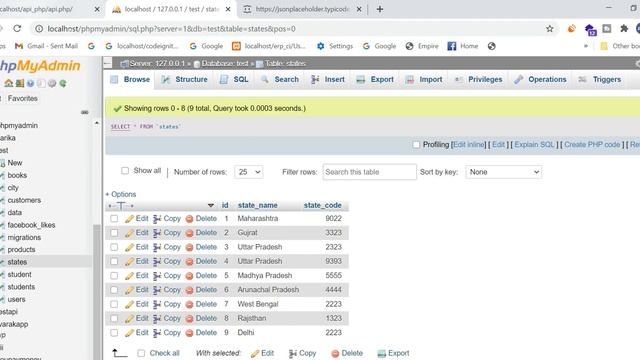Click the Copy icon for Rajsthan row

(157, 319)
